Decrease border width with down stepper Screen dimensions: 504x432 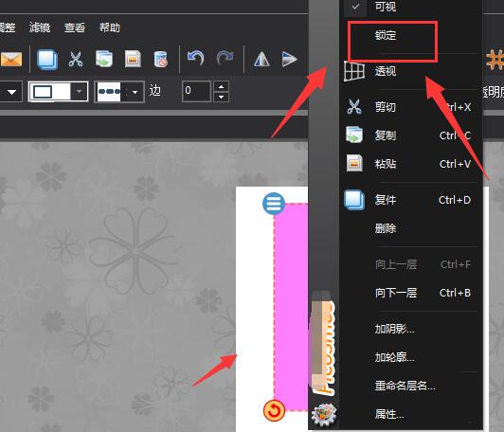pyautogui.click(x=221, y=97)
